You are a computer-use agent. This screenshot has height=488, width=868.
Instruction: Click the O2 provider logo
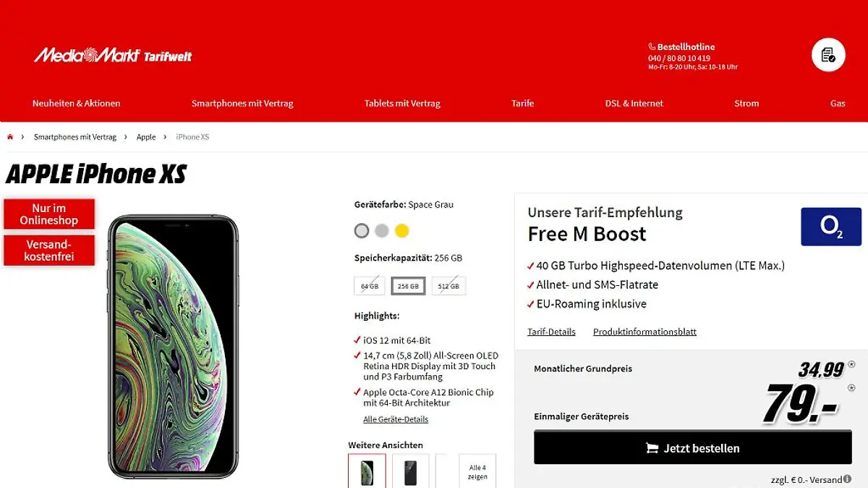[x=831, y=227]
